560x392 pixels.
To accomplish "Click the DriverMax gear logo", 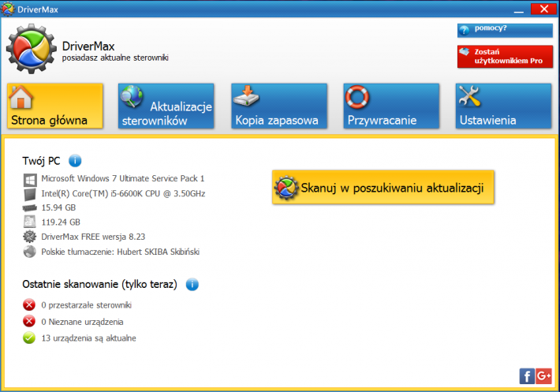I will point(31,49).
